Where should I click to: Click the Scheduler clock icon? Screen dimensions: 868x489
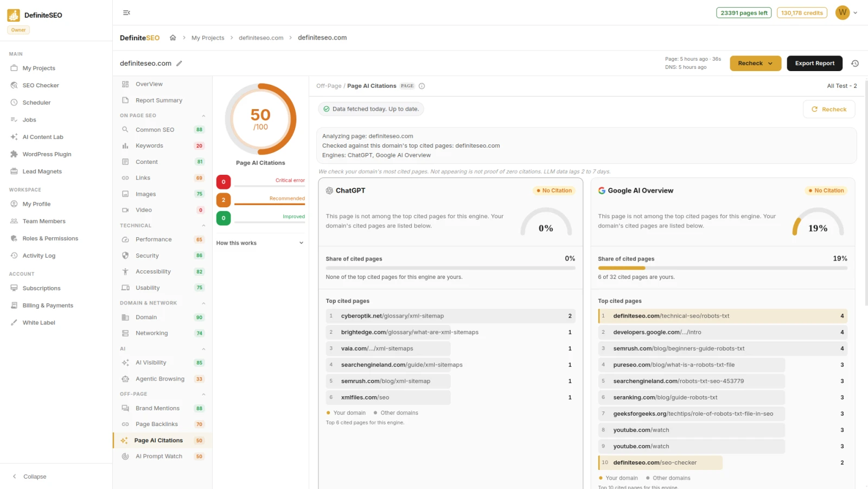[14, 103]
